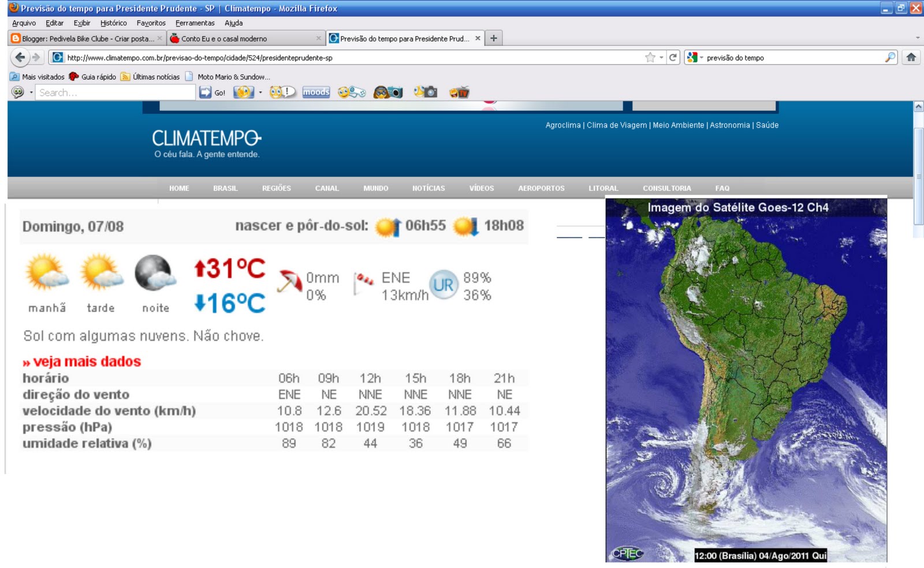Click the toolbar smiley logo icon

(18, 92)
